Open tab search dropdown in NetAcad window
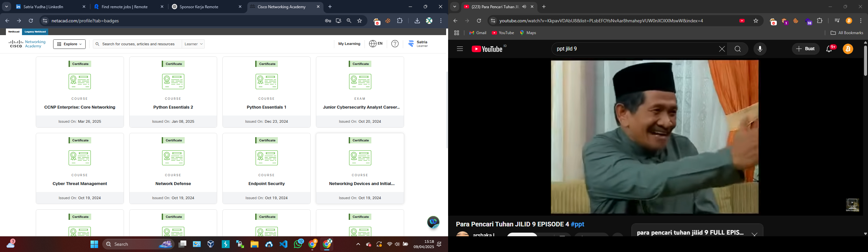 tap(7, 7)
